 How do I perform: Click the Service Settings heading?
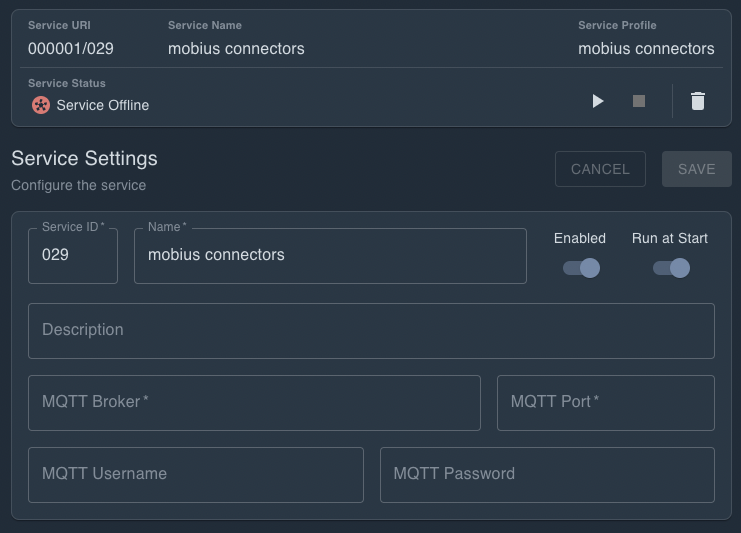click(84, 158)
